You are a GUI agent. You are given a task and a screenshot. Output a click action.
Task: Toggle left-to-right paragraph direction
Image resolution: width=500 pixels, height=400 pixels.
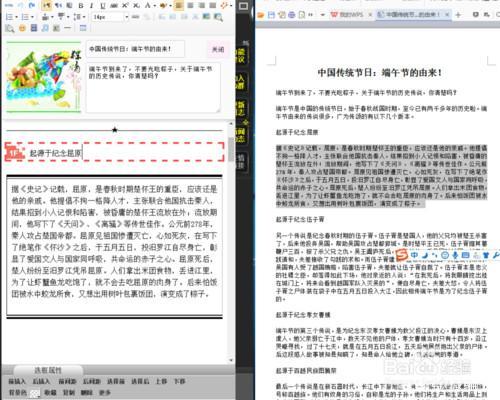tap(47, 5)
